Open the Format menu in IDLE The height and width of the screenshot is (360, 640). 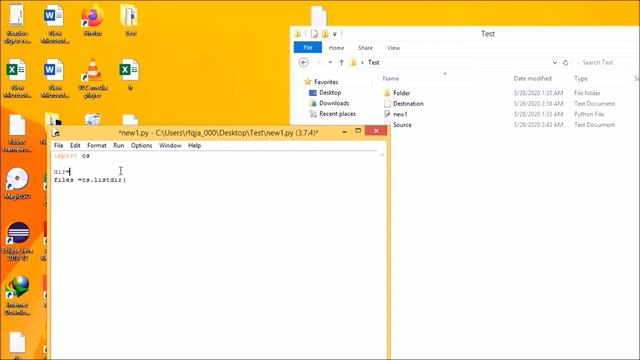[x=97, y=145]
